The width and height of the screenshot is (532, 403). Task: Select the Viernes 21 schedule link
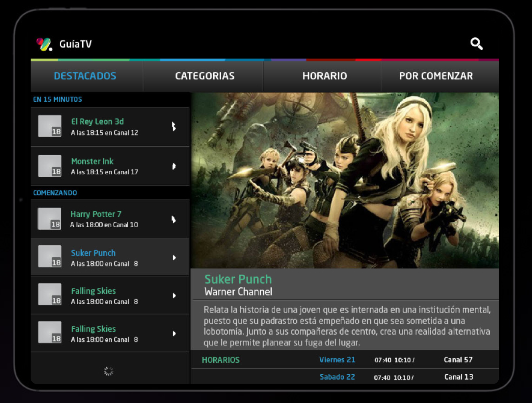tap(337, 360)
